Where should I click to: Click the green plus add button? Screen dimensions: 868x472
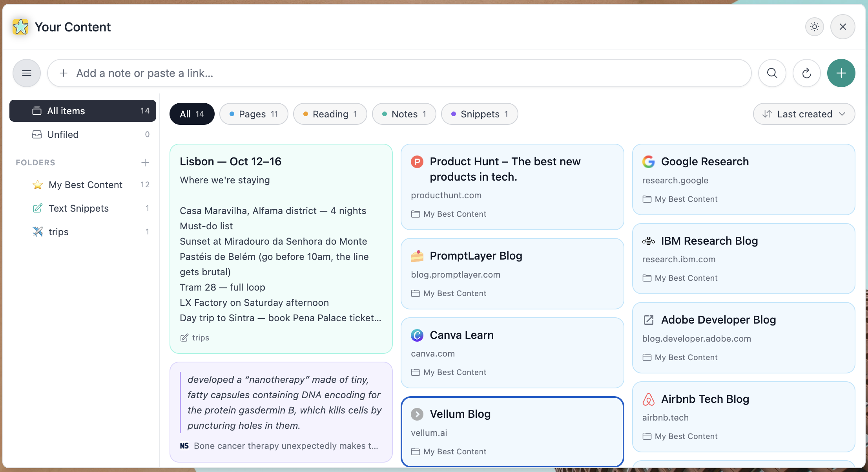(841, 73)
